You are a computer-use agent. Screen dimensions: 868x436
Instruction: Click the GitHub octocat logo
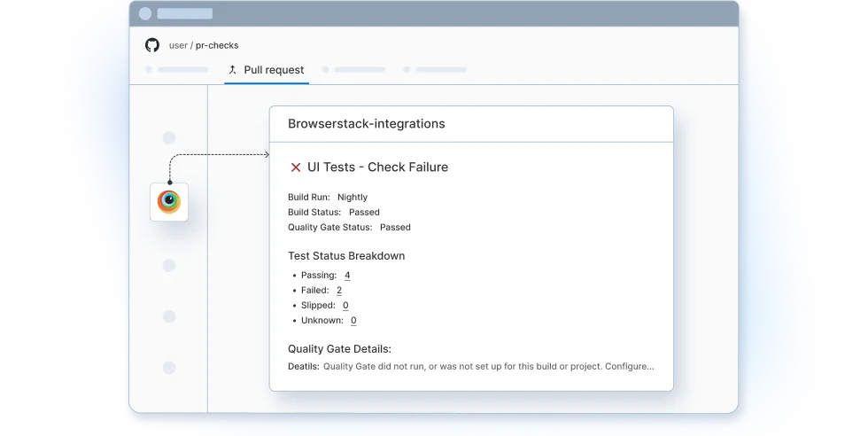point(152,45)
